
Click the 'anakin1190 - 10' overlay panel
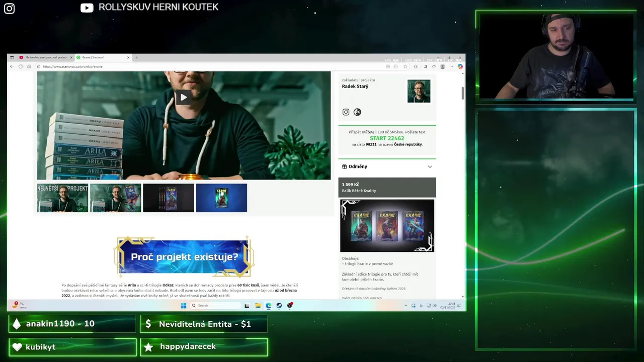pos(72,324)
